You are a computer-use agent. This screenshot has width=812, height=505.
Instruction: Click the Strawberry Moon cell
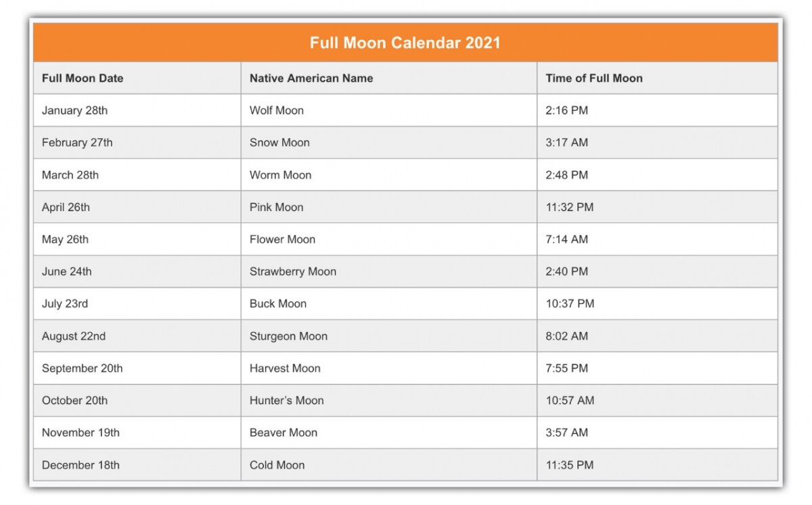click(293, 272)
